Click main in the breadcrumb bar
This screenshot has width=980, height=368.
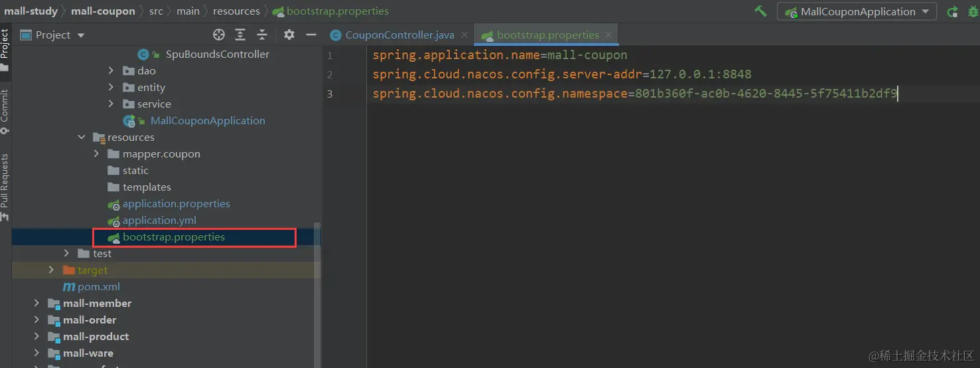(x=188, y=11)
